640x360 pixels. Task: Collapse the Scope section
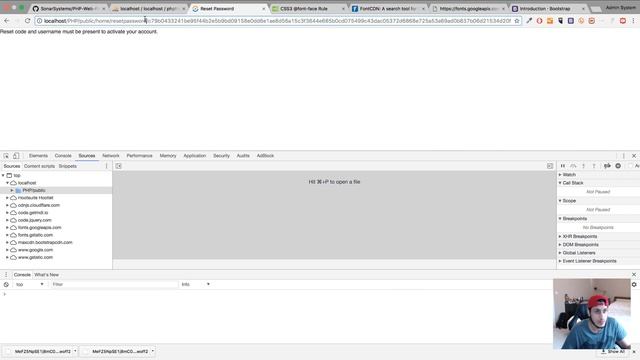560,201
